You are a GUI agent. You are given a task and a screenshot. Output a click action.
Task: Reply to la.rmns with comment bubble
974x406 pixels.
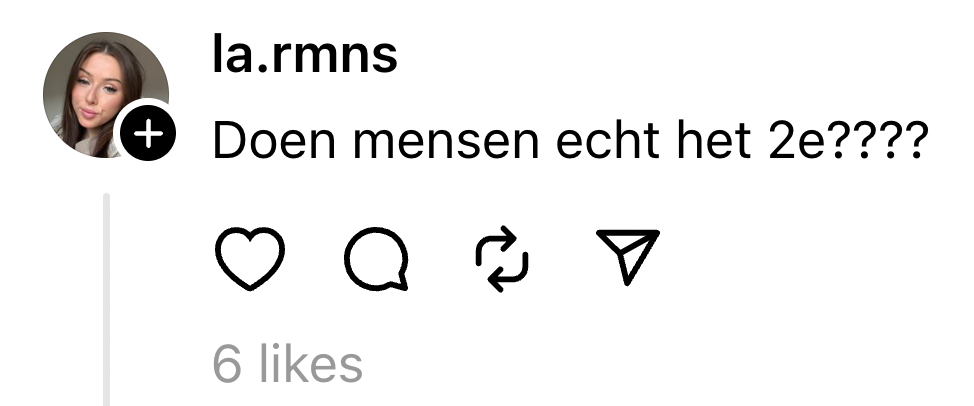coord(376,258)
